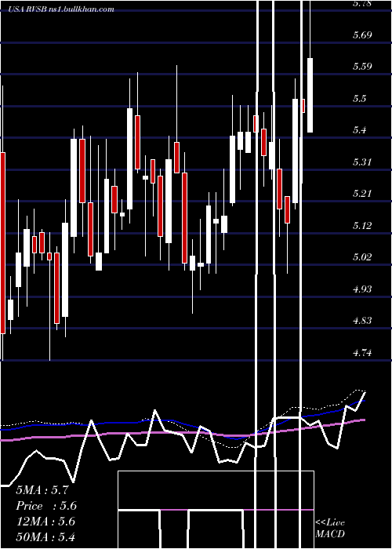The height and width of the screenshot is (549, 392).
Task: Click the 5.59 price axis label
Action: pyautogui.click(x=362, y=67)
